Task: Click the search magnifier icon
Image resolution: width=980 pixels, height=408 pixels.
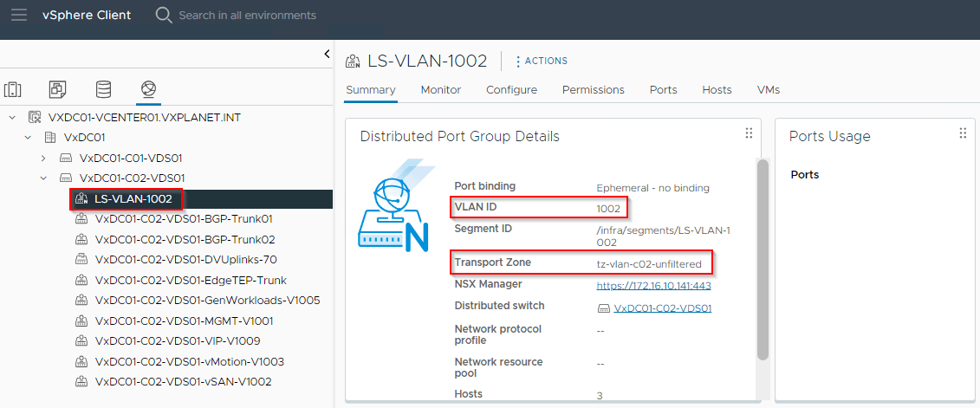Action: click(x=164, y=15)
